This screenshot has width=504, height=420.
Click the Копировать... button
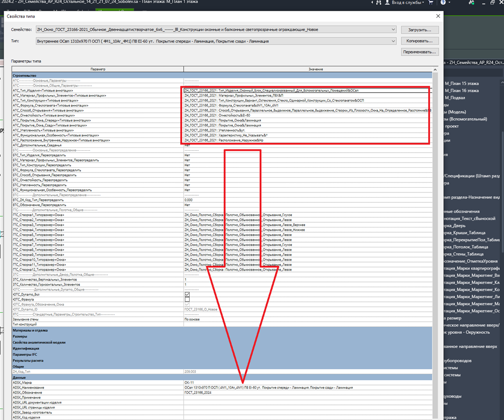420,41
